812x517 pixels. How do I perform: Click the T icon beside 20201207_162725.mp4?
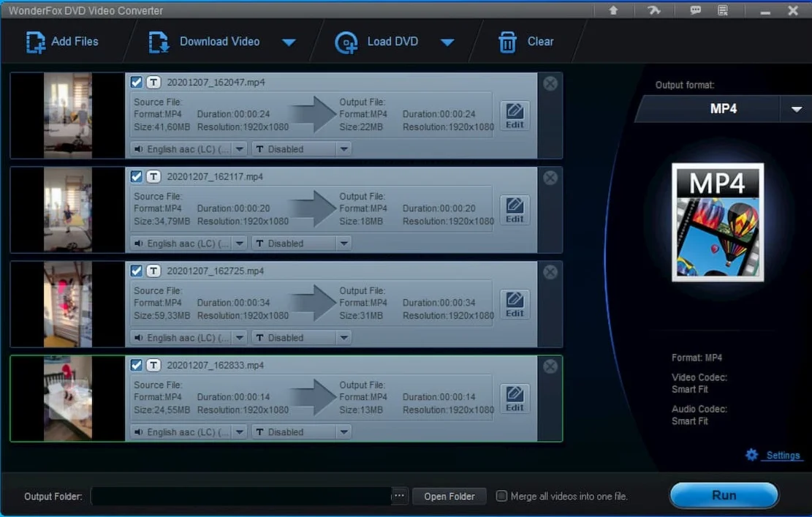(x=153, y=271)
